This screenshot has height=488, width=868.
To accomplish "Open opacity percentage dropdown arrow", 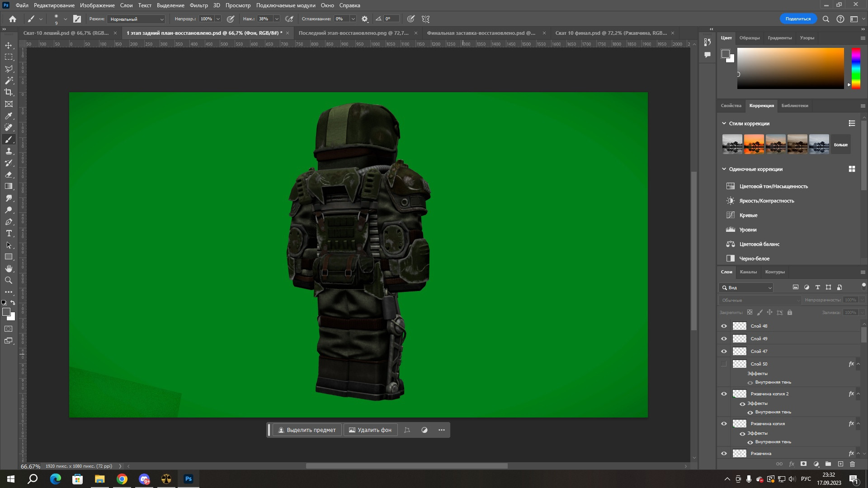I will (218, 19).
